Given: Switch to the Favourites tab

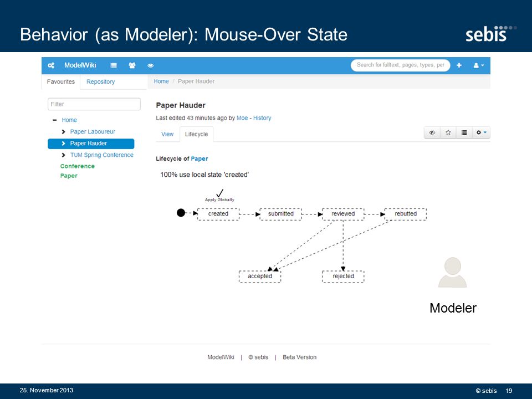Looking at the screenshot, I should click(61, 82).
